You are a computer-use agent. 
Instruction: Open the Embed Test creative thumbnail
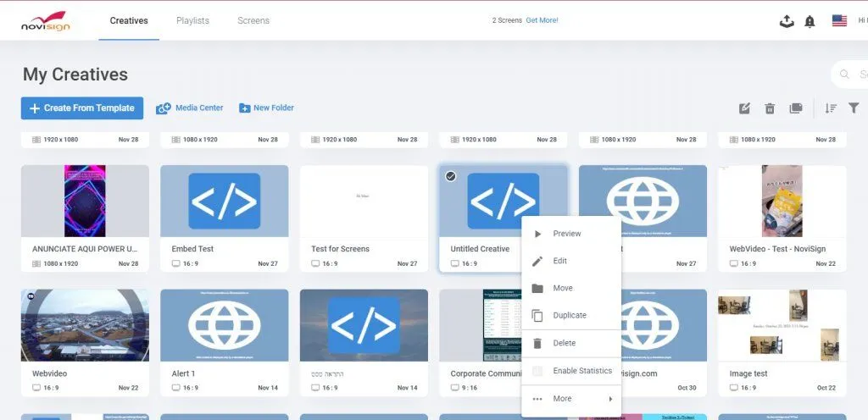224,201
